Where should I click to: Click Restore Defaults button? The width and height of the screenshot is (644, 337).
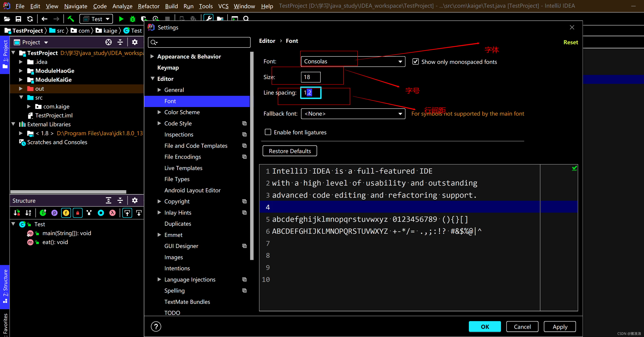tap(290, 151)
